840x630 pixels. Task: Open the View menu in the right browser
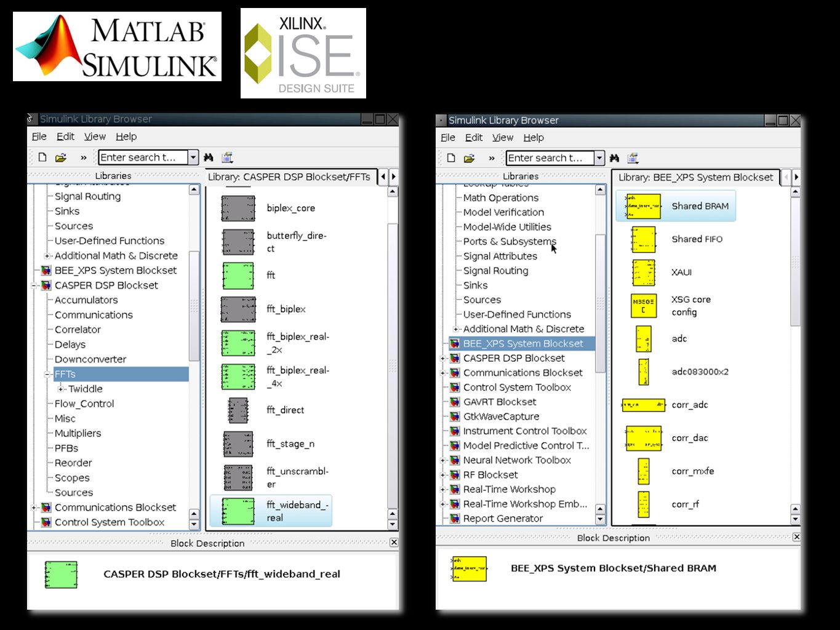503,138
